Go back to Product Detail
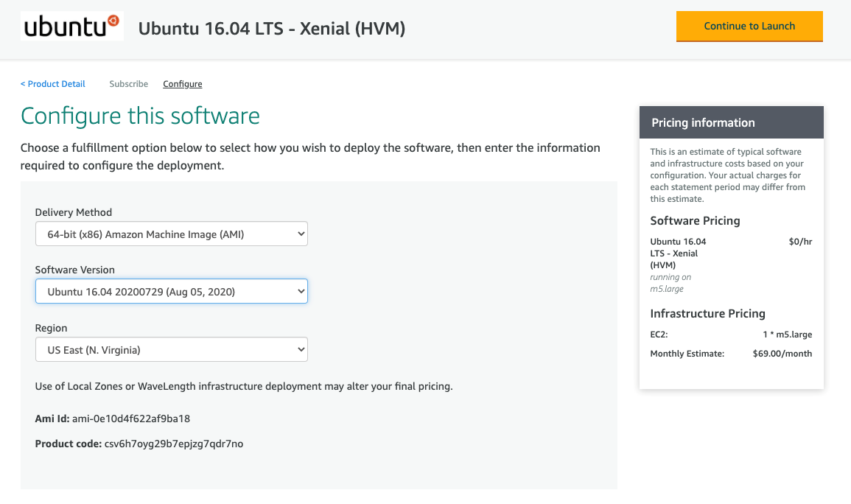 coord(52,83)
